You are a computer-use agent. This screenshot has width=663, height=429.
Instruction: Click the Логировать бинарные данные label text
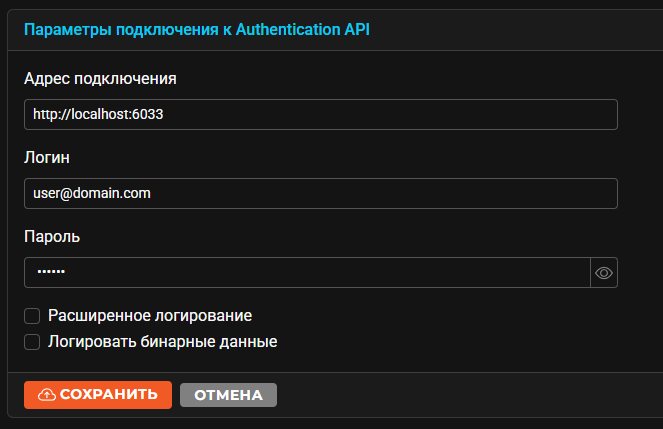(163, 342)
